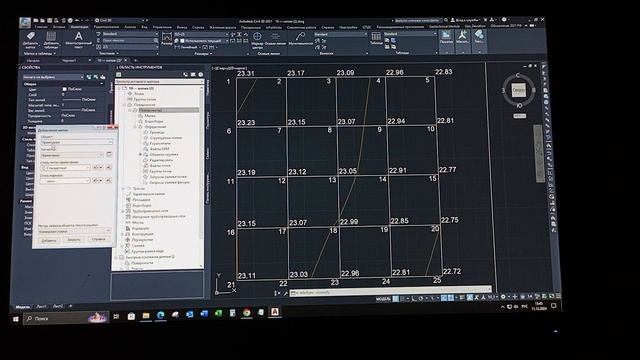This screenshot has width=640, height=360.
Task: Click the Undo arrow in quick access toolbar
Action: click(76, 20)
